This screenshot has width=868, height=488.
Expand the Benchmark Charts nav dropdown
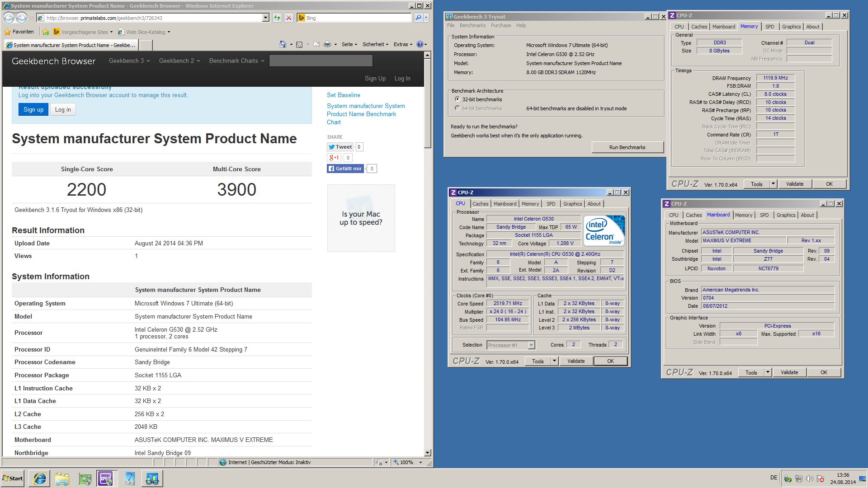[x=236, y=61]
